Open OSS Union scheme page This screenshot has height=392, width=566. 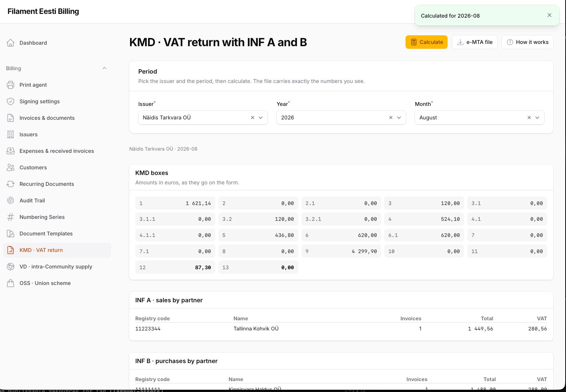(57, 283)
